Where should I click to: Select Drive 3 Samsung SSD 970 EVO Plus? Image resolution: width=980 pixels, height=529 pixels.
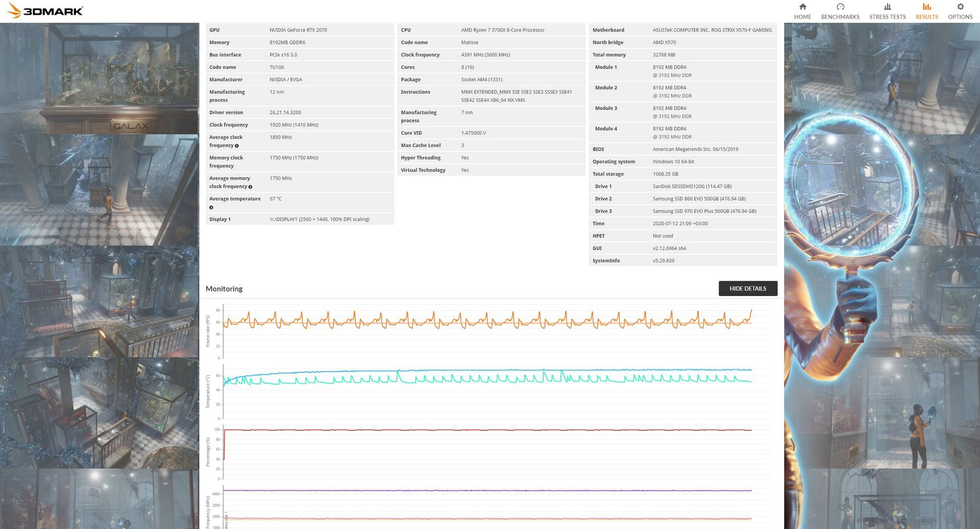pos(704,211)
